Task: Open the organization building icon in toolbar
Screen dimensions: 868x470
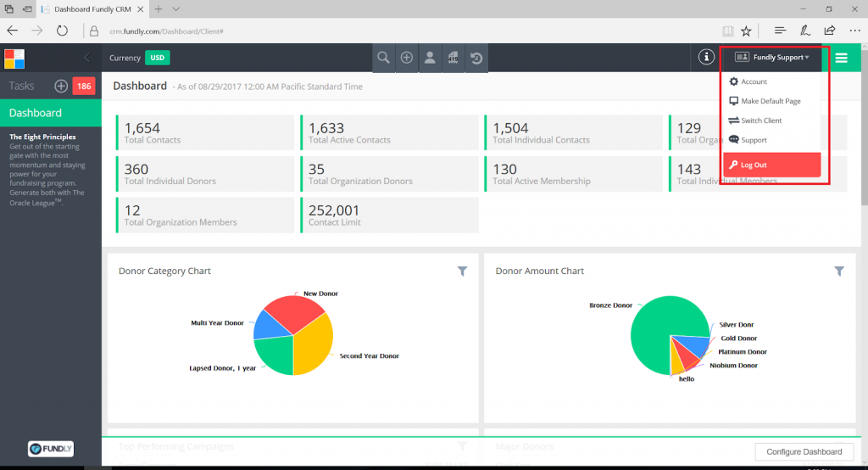Action: 453,58
